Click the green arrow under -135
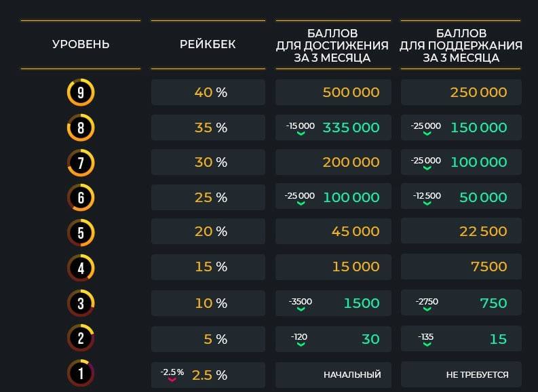 click(x=425, y=345)
